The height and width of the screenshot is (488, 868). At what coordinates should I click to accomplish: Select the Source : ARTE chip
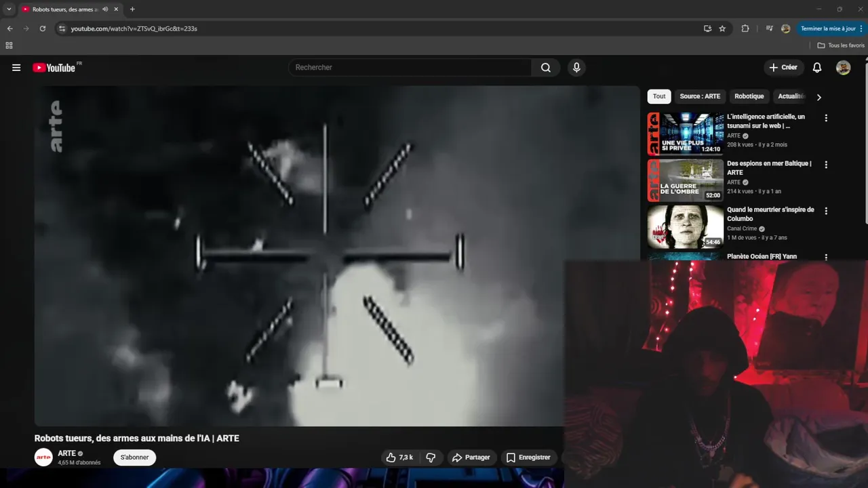coord(700,96)
